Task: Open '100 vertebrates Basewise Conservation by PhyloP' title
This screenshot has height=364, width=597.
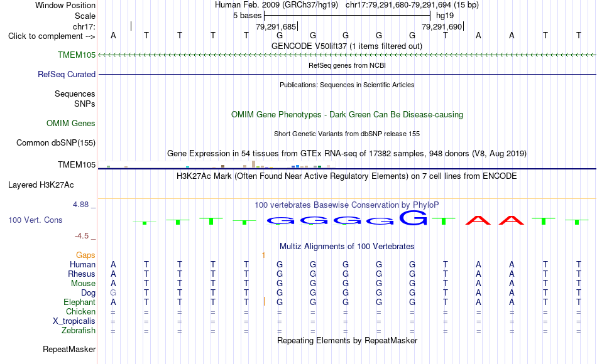Action: pos(347,205)
